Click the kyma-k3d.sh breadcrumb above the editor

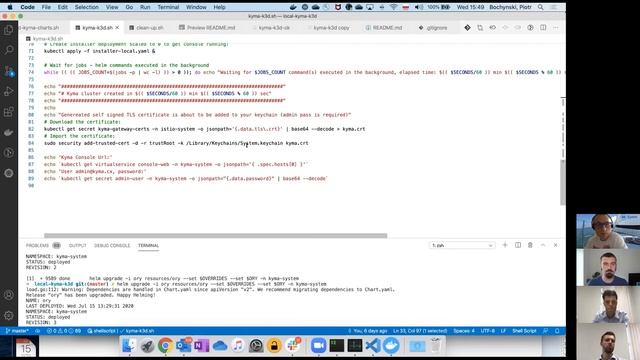(x=44, y=39)
